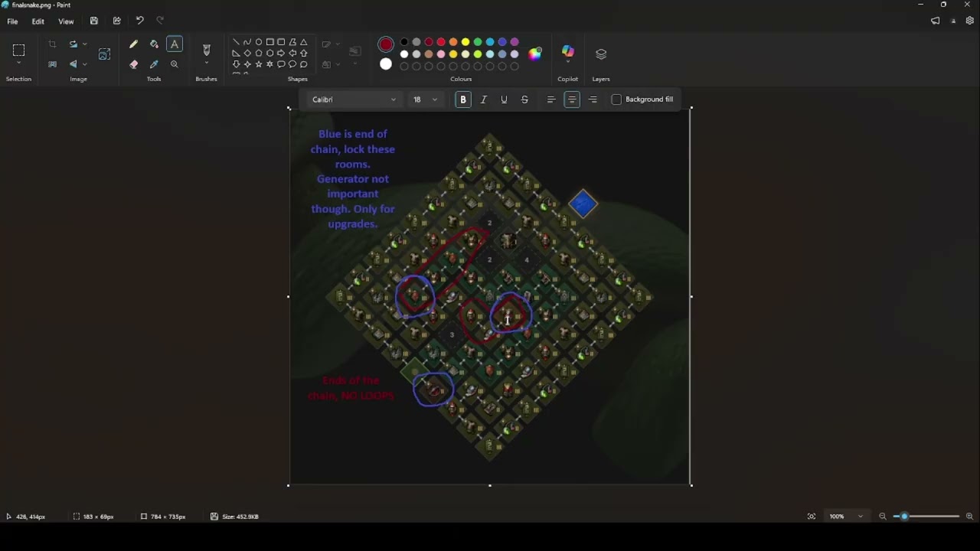Select the Eraser tool

click(134, 64)
